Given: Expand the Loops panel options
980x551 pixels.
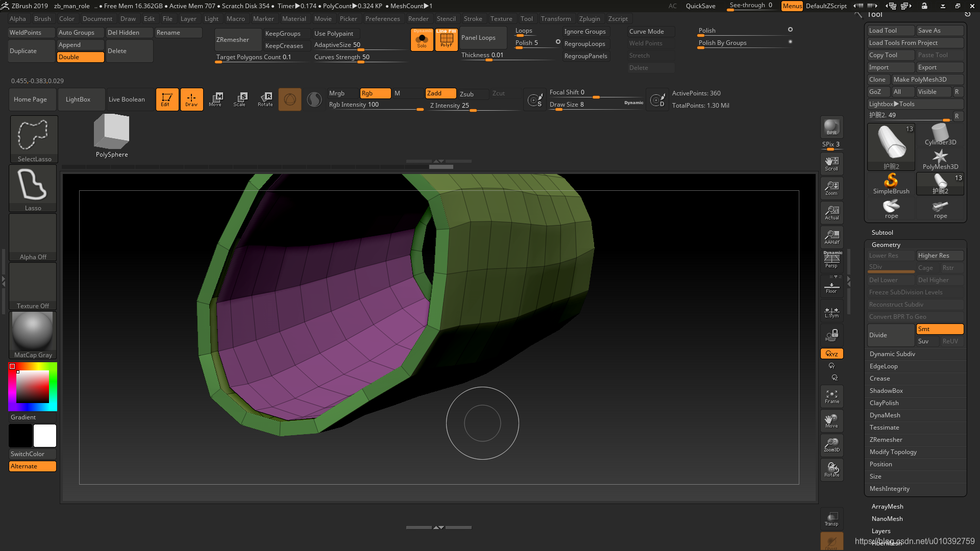Looking at the screenshot, I should click(524, 30).
